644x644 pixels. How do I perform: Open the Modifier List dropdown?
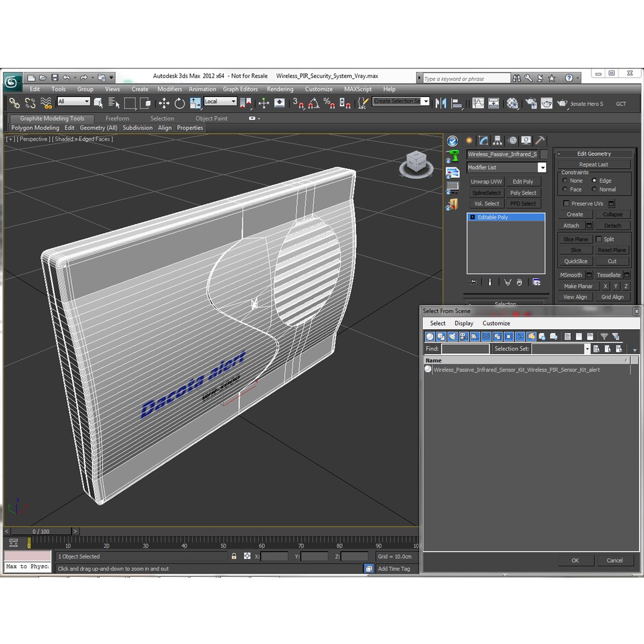pos(542,168)
